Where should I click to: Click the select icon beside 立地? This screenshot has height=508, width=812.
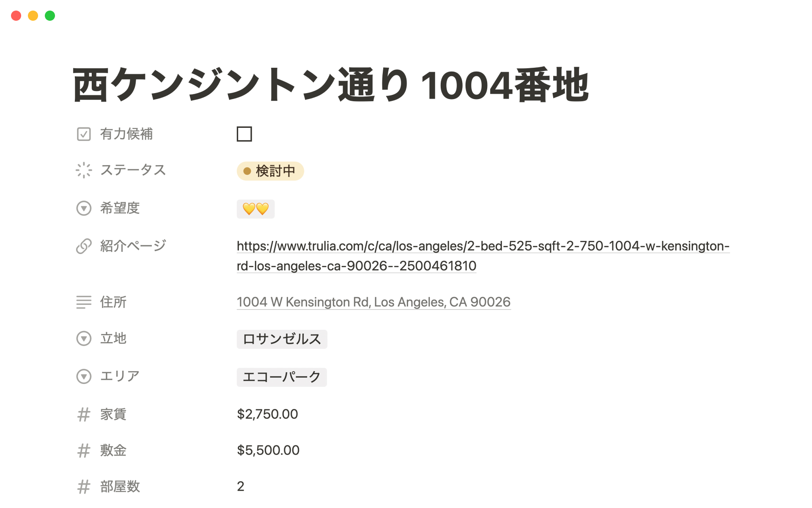84,339
